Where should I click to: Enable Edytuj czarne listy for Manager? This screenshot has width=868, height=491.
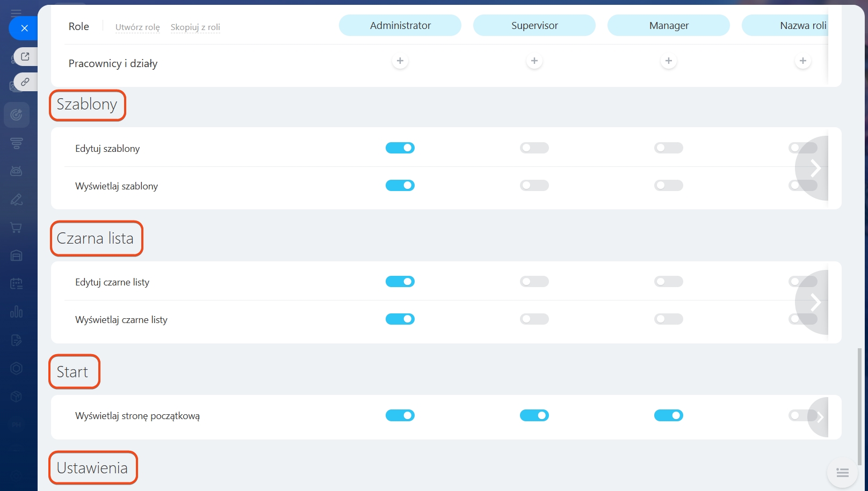coord(669,281)
